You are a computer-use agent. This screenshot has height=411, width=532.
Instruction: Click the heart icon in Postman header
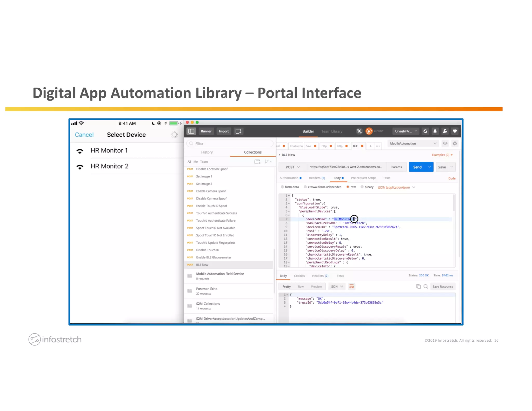[x=455, y=131]
